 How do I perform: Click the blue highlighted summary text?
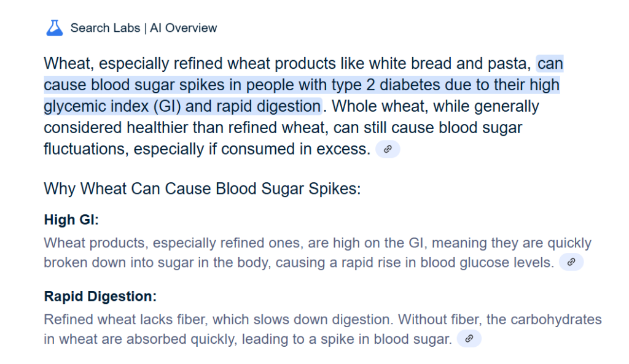tap(301, 85)
